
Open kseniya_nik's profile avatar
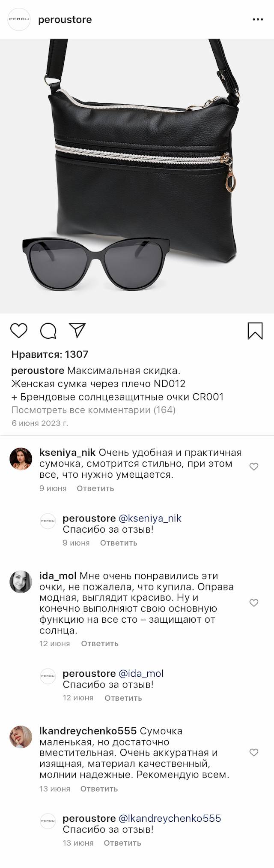pos(21,458)
